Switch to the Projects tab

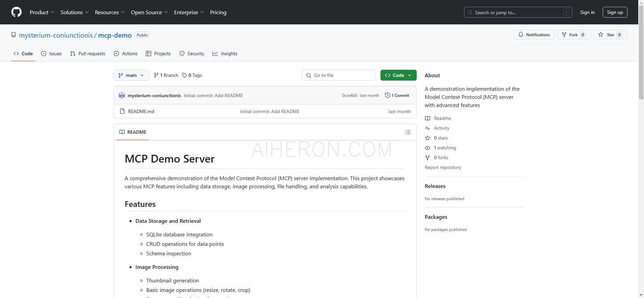point(158,54)
